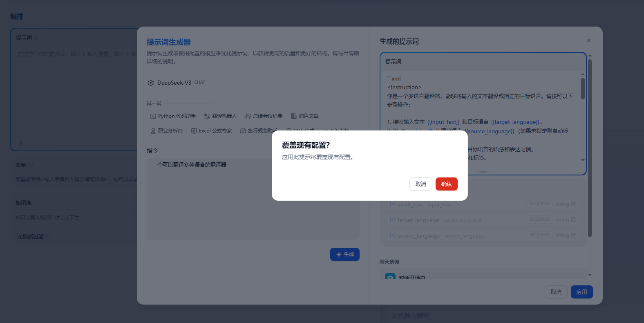Viewport: 644px width, 323px height.
Task: Click the text-type icon in target_language row
Action: point(574,220)
